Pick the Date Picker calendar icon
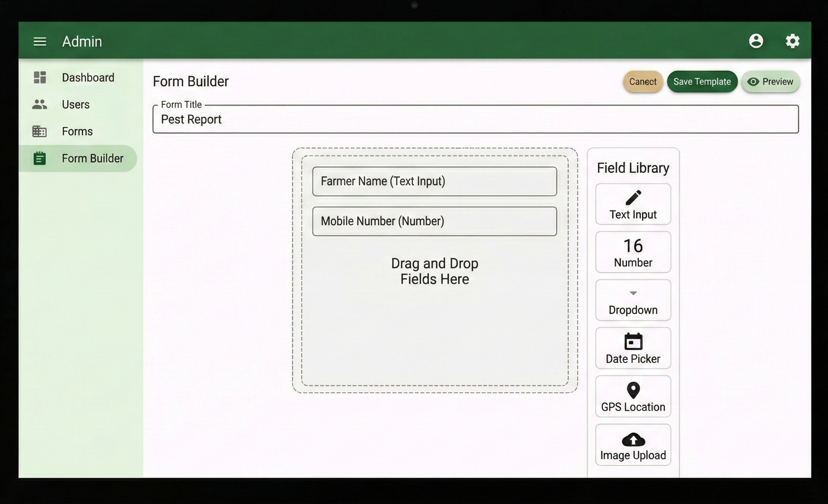Screen dimensions: 828x504 point(633,342)
